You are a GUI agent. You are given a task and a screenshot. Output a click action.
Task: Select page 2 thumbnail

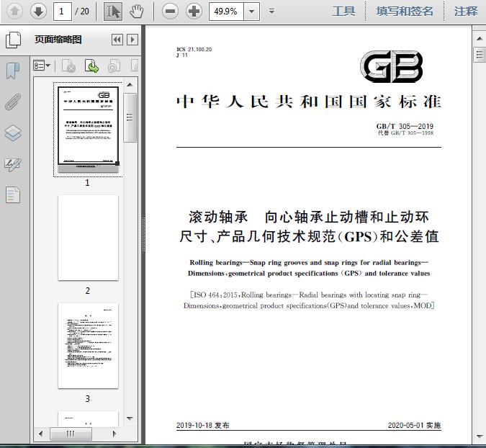click(x=88, y=238)
